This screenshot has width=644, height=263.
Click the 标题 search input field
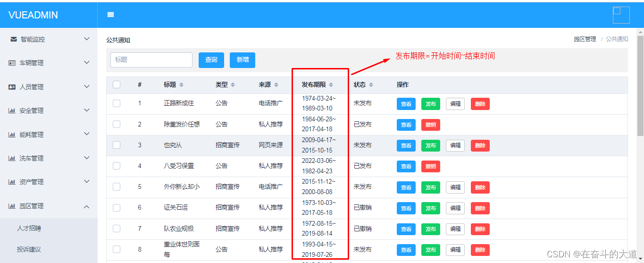point(151,60)
